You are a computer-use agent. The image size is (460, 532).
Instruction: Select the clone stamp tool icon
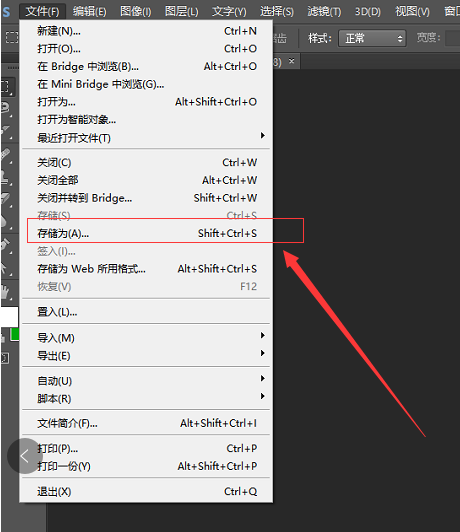tap(7, 177)
